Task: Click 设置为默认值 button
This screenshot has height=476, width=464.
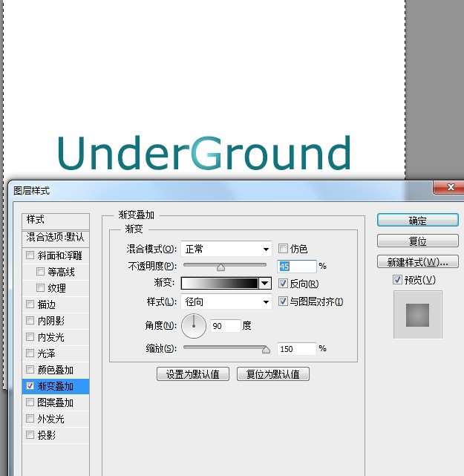Action: [x=193, y=374]
